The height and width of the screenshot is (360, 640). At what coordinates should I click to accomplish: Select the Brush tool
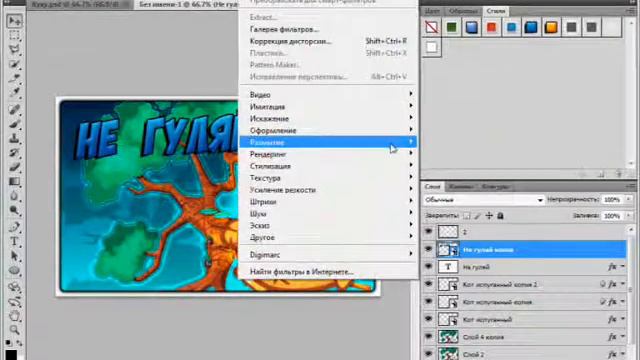click(14, 124)
